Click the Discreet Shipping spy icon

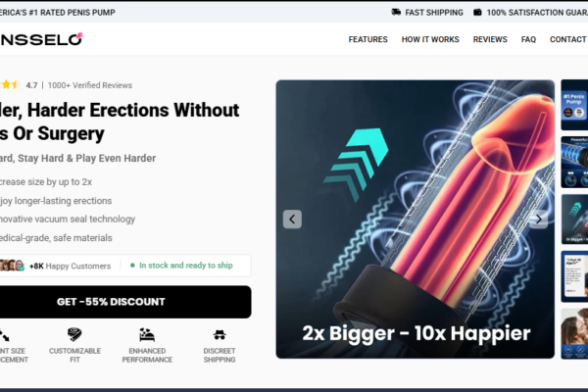pos(220,334)
